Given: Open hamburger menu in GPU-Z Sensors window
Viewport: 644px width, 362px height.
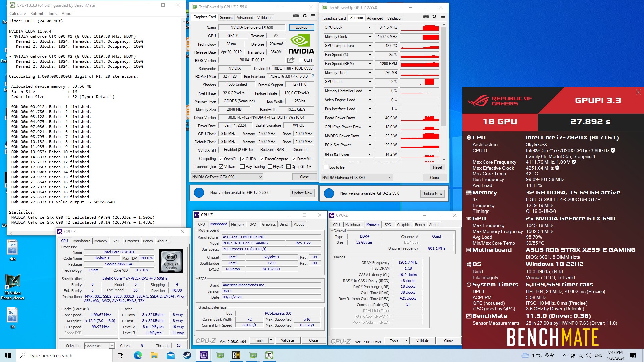Looking at the screenshot, I should [x=443, y=17].
